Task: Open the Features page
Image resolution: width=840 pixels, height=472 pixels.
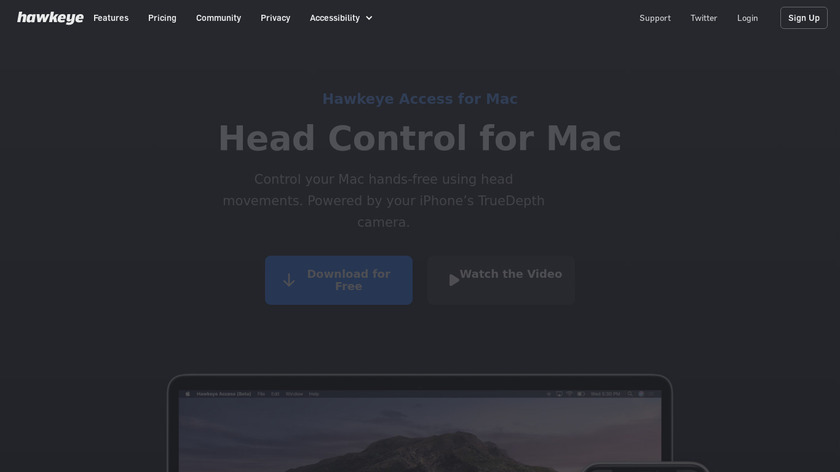Action: pos(111,18)
